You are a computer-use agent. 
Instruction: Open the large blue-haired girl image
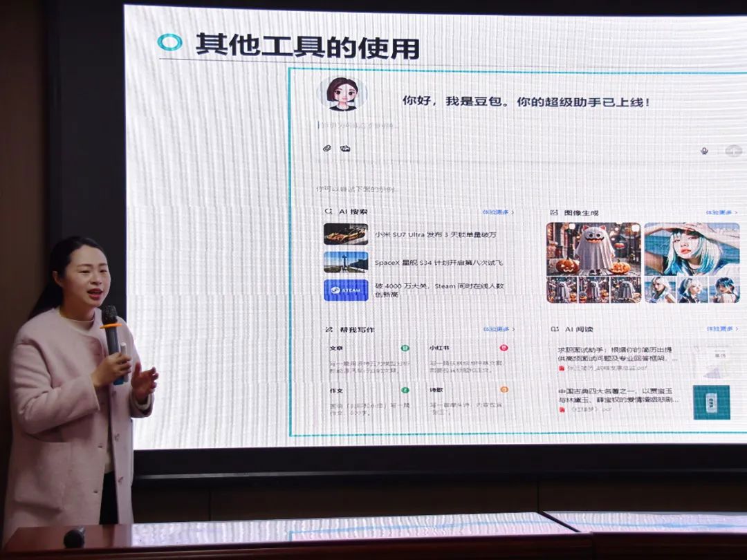[x=692, y=249]
